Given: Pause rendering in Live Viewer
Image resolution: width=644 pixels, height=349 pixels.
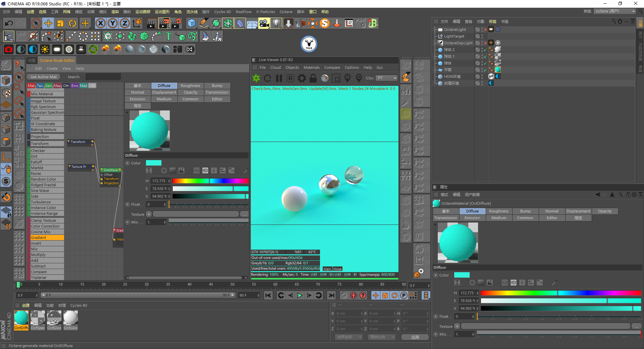Looking at the screenshot, I should (x=279, y=78).
